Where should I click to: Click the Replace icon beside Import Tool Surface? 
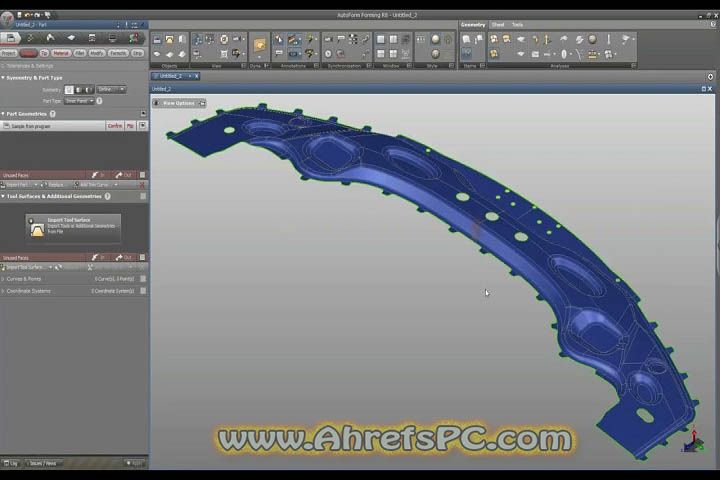tap(58, 267)
